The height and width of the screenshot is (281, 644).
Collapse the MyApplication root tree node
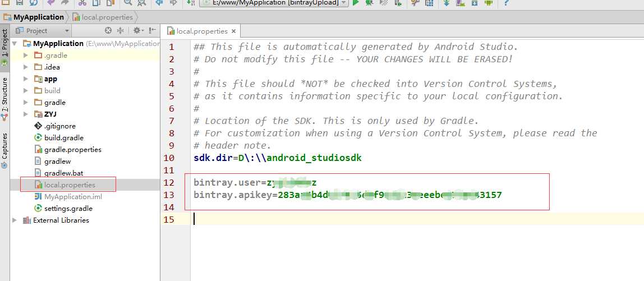pos(15,44)
